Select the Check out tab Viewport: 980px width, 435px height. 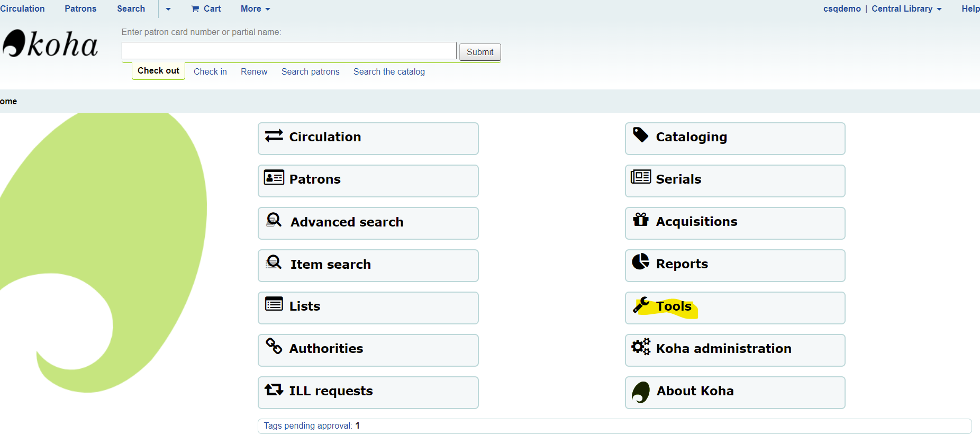(158, 71)
